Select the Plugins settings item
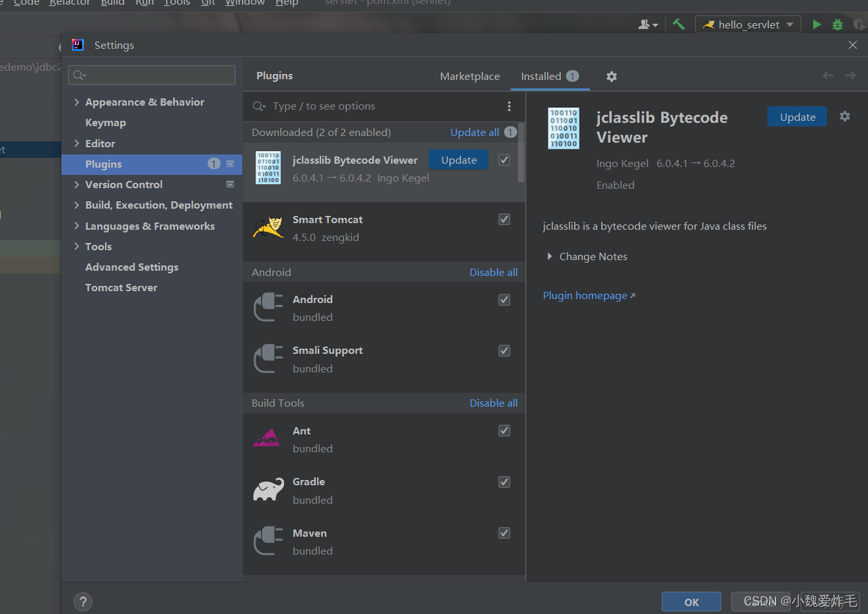 click(152, 164)
